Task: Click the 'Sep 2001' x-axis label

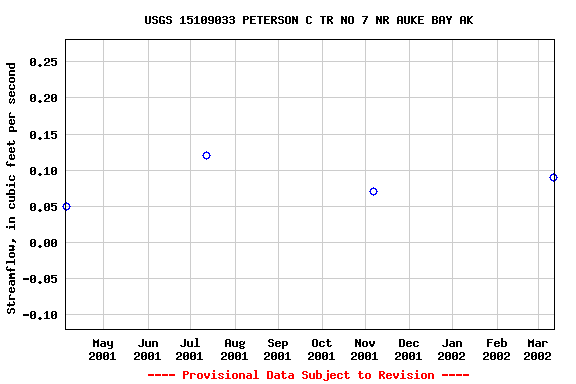Action: point(277,349)
